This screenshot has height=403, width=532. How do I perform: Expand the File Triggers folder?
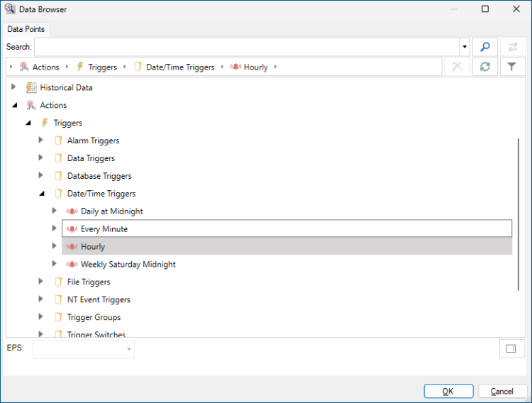click(x=40, y=281)
